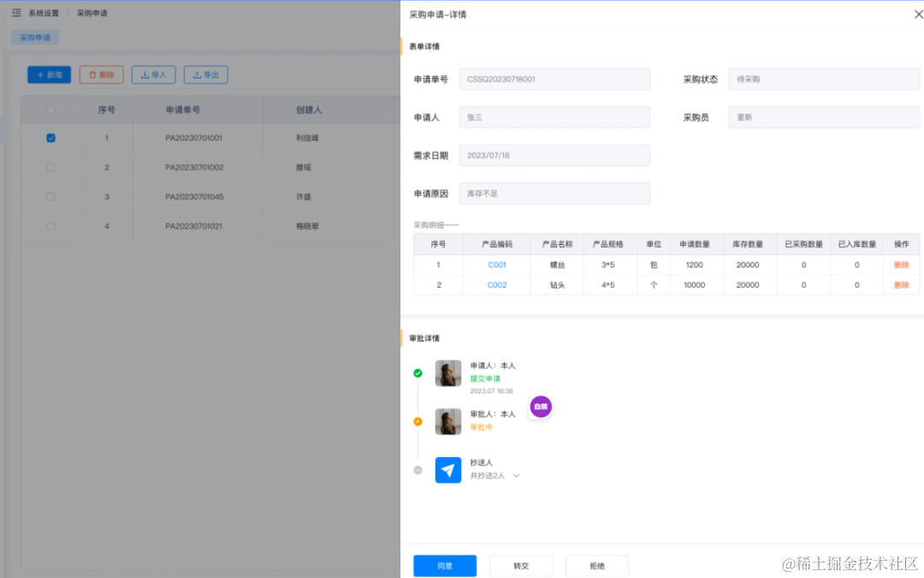
Task: Click 系统设置 in the breadcrumb
Action: (x=44, y=14)
